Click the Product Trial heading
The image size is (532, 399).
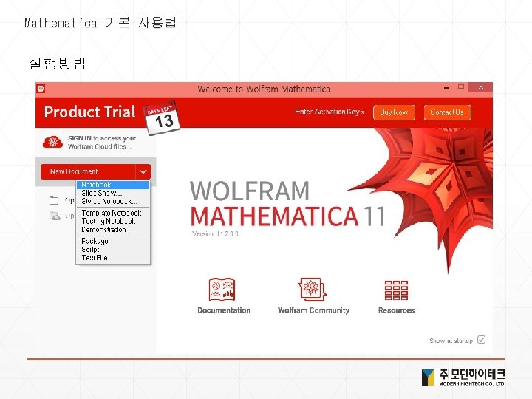pos(90,112)
